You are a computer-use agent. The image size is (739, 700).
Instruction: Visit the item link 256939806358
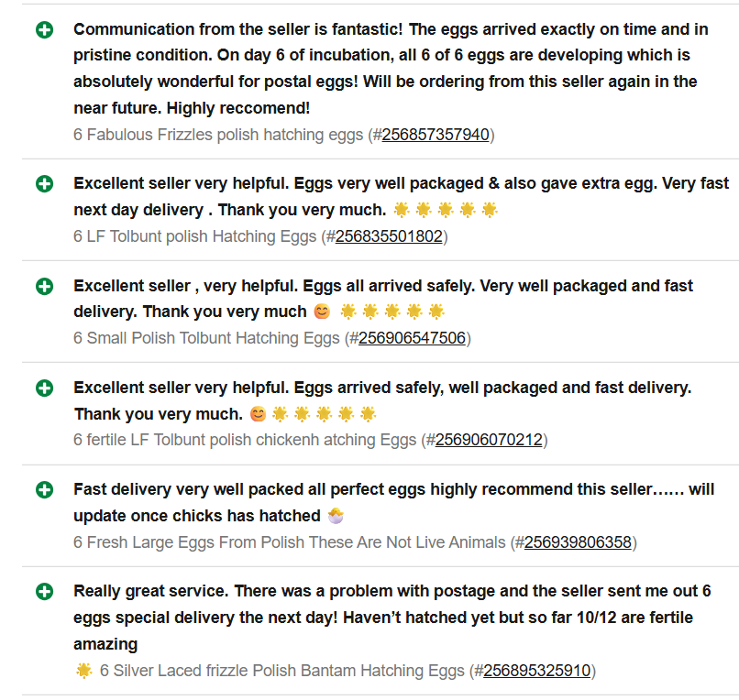click(x=578, y=542)
